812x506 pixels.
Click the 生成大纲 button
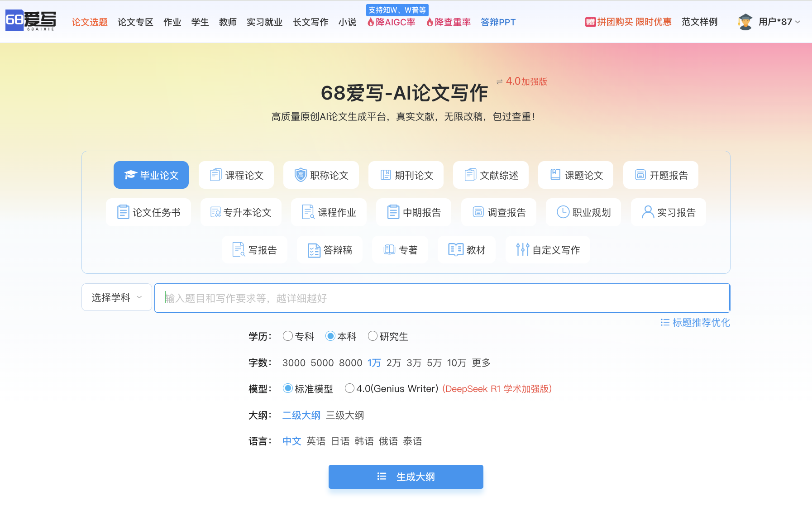pos(406,477)
